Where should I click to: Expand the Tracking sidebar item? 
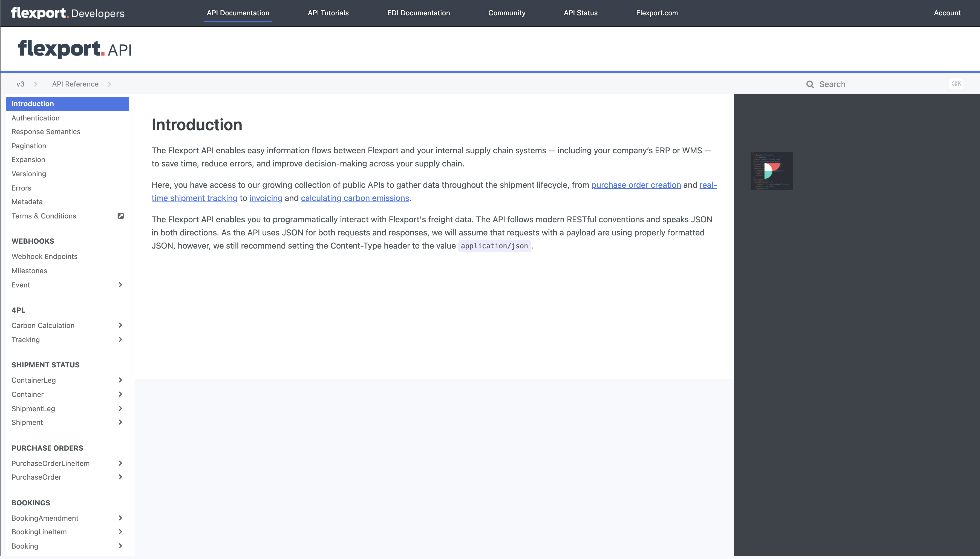(x=120, y=340)
